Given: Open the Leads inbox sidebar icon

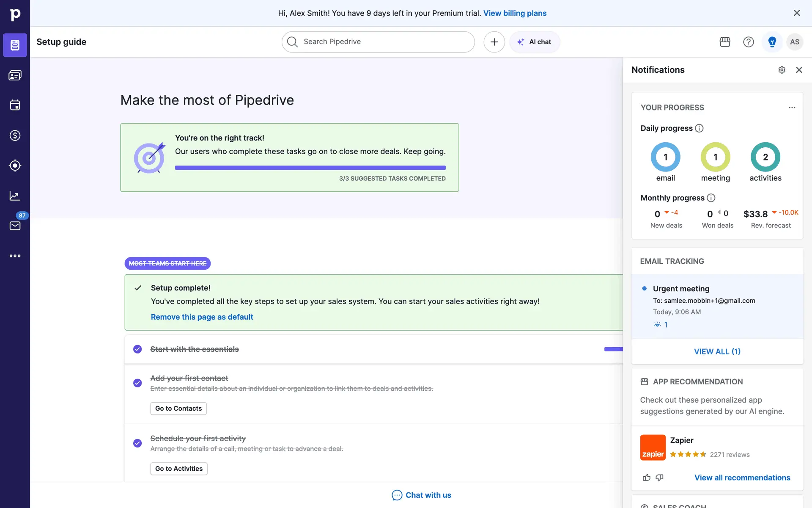Looking at the screenshot, I should tap(15, 75).
